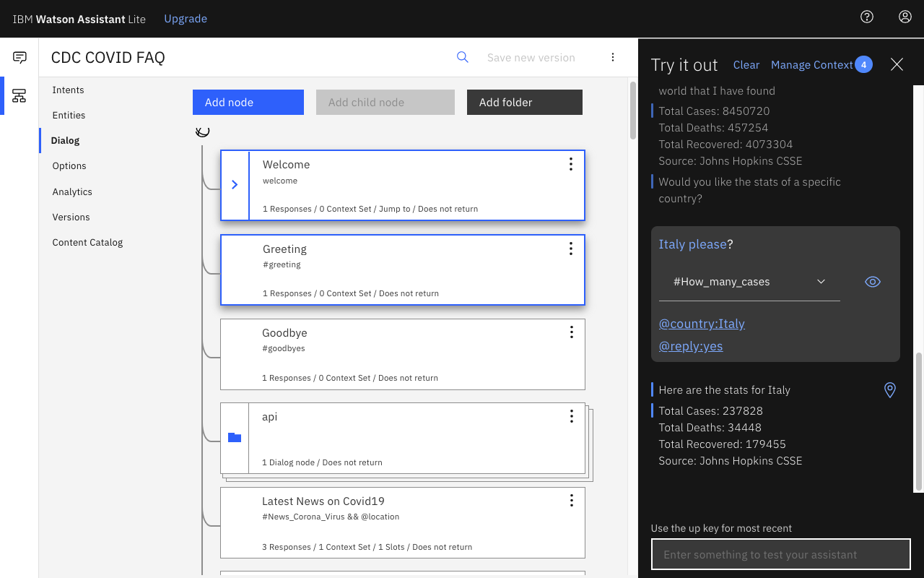Viewport: 924px width, 578px height.
Task: Open the Welcome node options menu
Action: [570, 164]
